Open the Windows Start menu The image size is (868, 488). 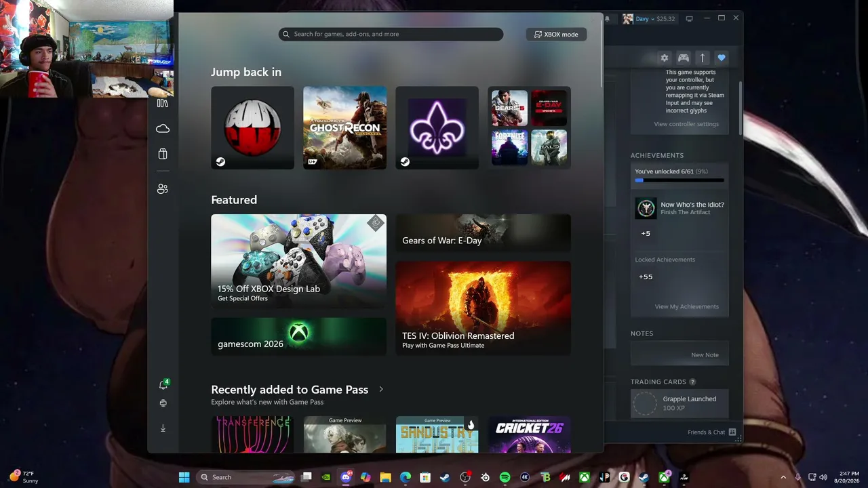(184, 477)
